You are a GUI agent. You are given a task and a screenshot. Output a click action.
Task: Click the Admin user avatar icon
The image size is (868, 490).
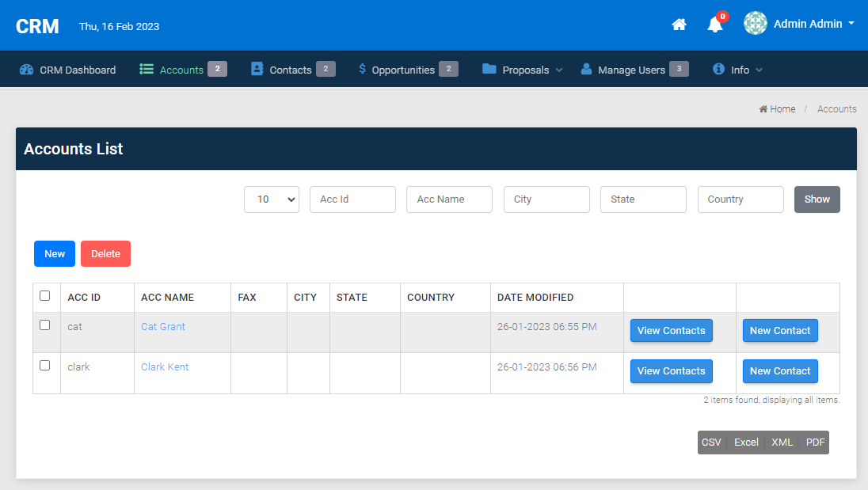756,24
